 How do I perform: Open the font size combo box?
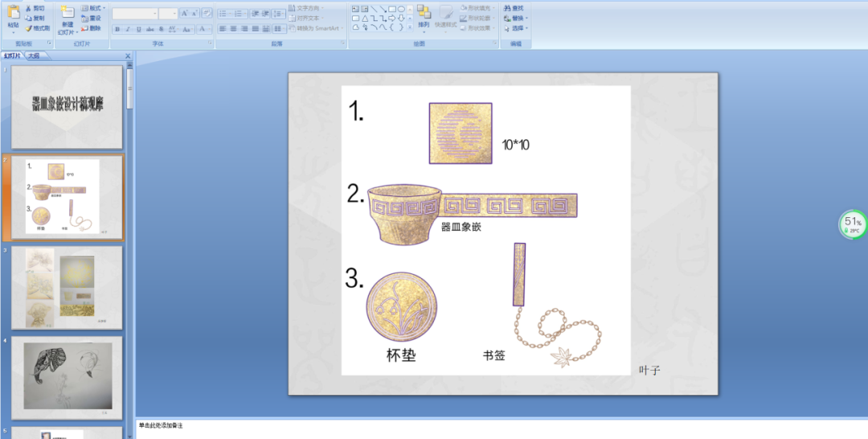pos(168,14)
